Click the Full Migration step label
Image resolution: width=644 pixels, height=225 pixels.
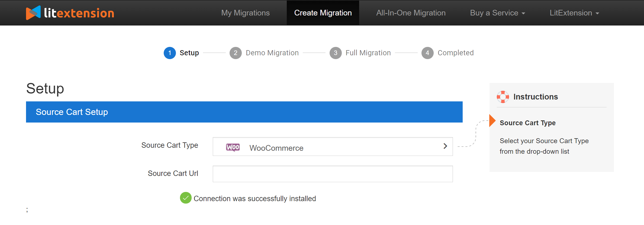point(368,53)
